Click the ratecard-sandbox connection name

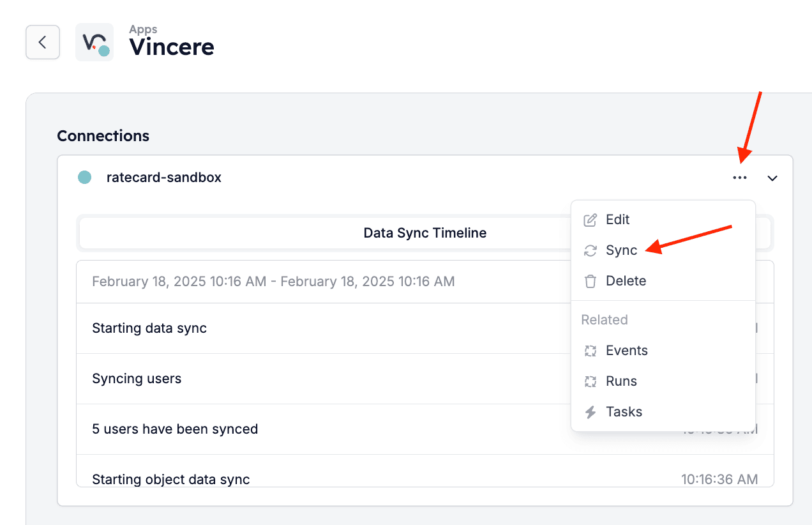pyautogui.click(x=164, y=178)
